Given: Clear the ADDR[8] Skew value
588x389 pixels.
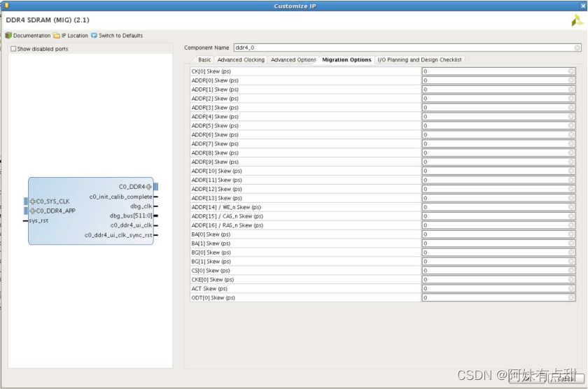Looking at the screenshot, I should [570, 153].
